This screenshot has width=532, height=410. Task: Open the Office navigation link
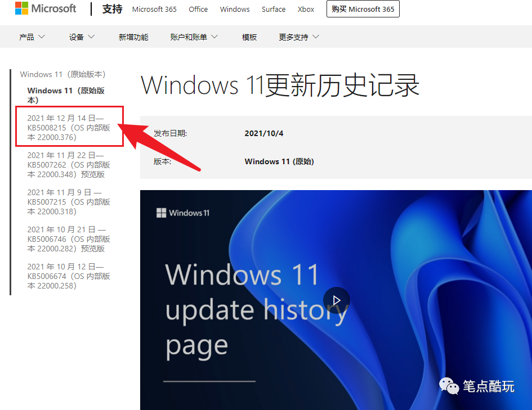pos(198,10)
